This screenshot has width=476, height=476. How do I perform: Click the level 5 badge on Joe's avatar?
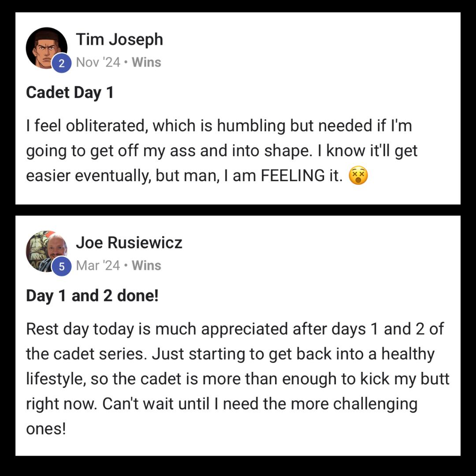pos(62,267)
